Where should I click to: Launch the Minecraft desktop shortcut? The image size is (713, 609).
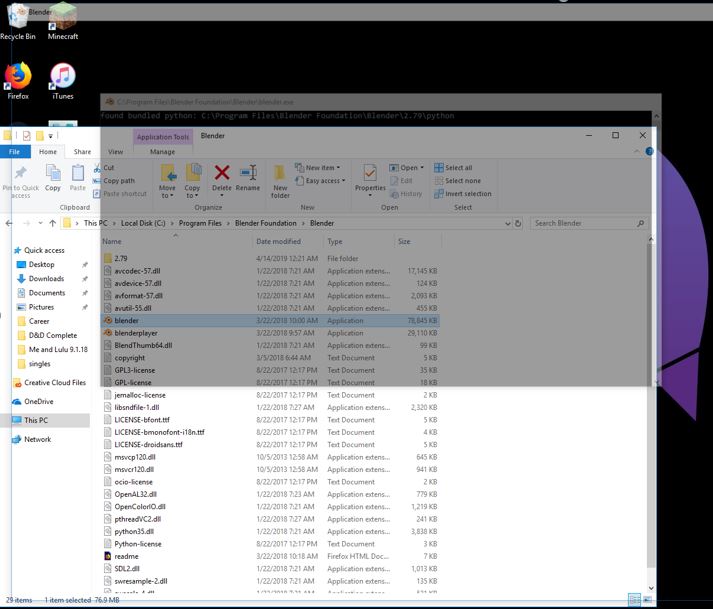tap(63, 22)
